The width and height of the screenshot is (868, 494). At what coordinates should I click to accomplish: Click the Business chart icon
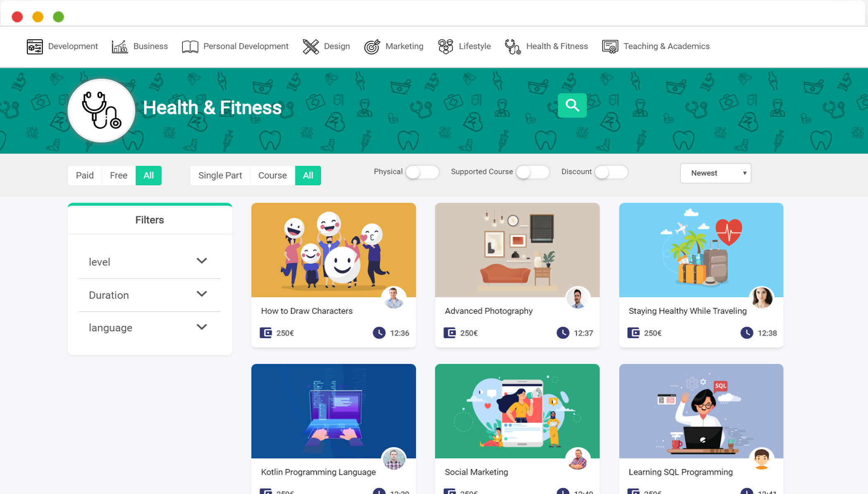point(119,47)
